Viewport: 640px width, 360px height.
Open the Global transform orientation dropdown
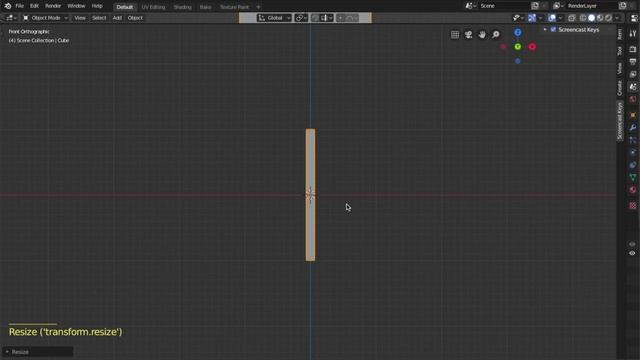click(274, 18)
